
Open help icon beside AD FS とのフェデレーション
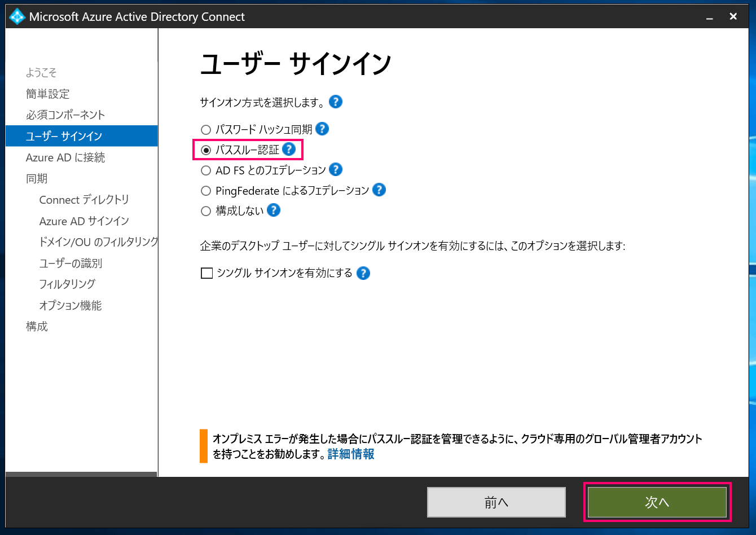point(336,169)
